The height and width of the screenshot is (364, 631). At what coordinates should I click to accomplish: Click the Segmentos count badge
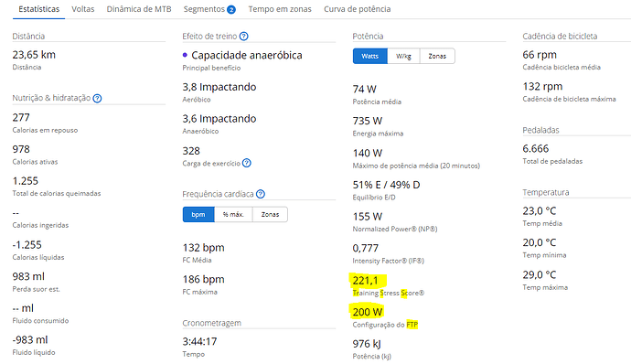pyautogui.click(x=231, y=10)
